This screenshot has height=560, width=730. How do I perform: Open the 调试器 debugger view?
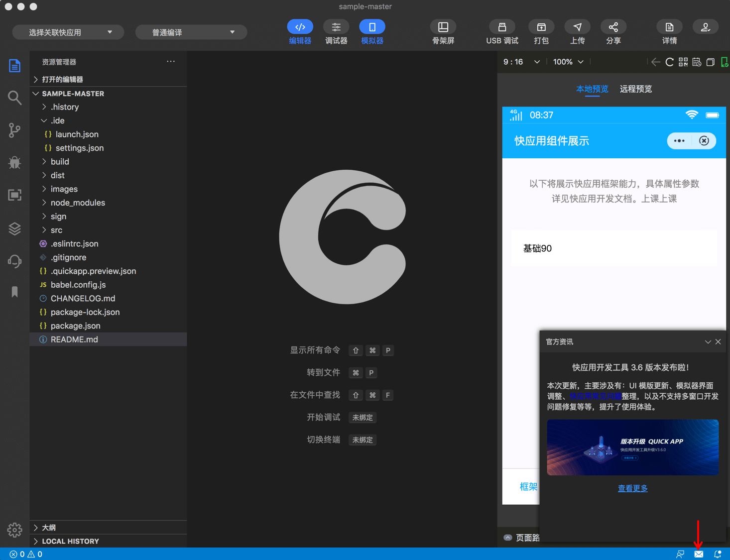(x=336, y=31)
